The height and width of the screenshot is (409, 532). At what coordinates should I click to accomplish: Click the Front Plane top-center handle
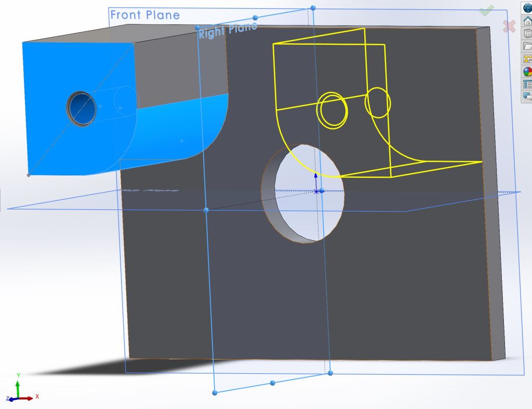coord(313,8)
